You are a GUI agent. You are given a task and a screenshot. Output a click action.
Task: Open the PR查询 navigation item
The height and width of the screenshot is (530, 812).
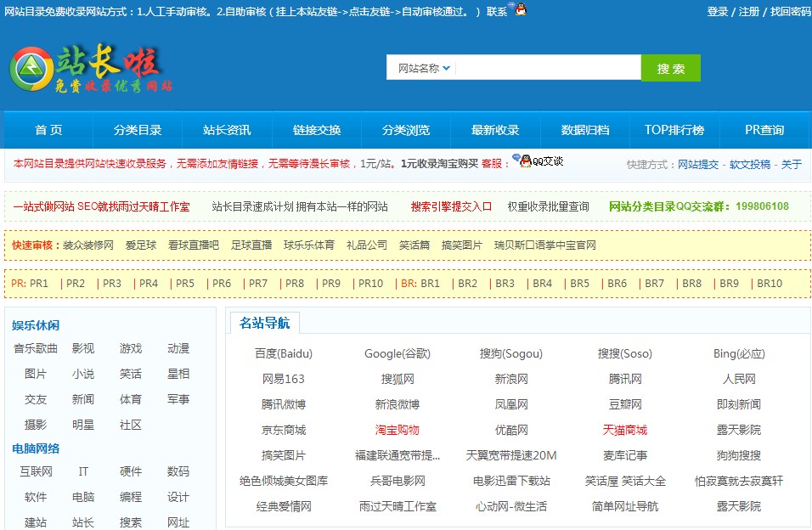click(763, 128)
